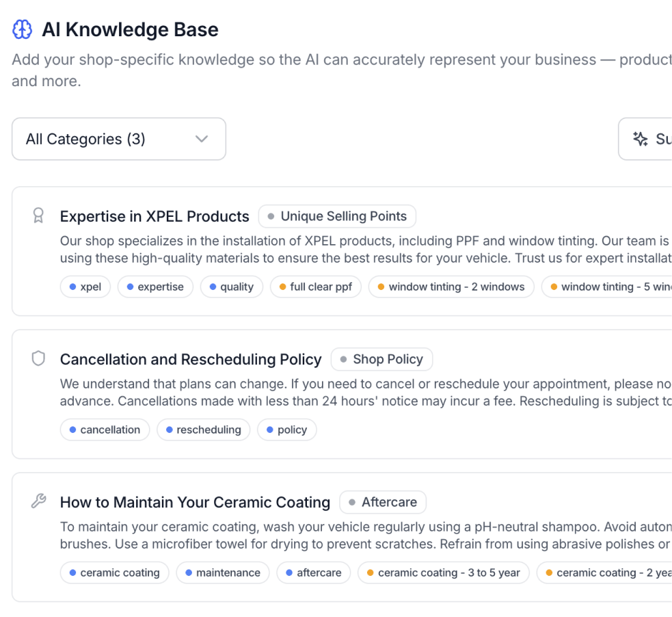Select the expertise tag
The image size is (672, 617).
pyautogui.click(x=156, y=287)
